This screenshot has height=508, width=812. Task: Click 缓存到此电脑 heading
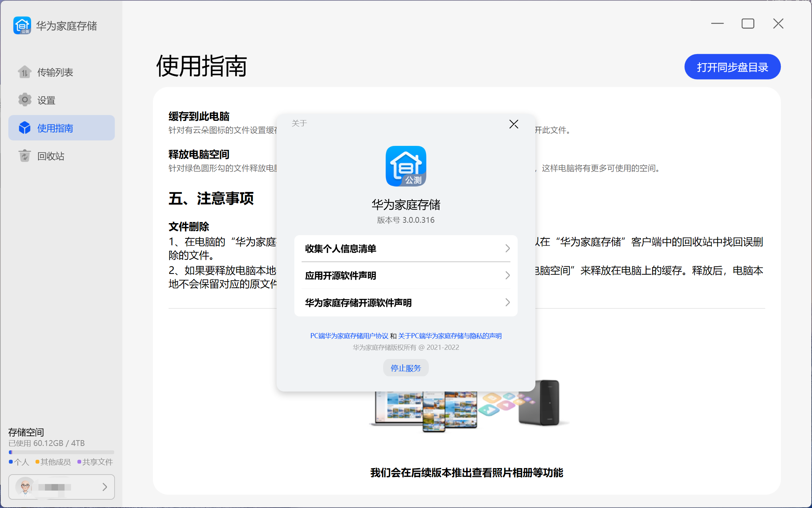point(199,116)
